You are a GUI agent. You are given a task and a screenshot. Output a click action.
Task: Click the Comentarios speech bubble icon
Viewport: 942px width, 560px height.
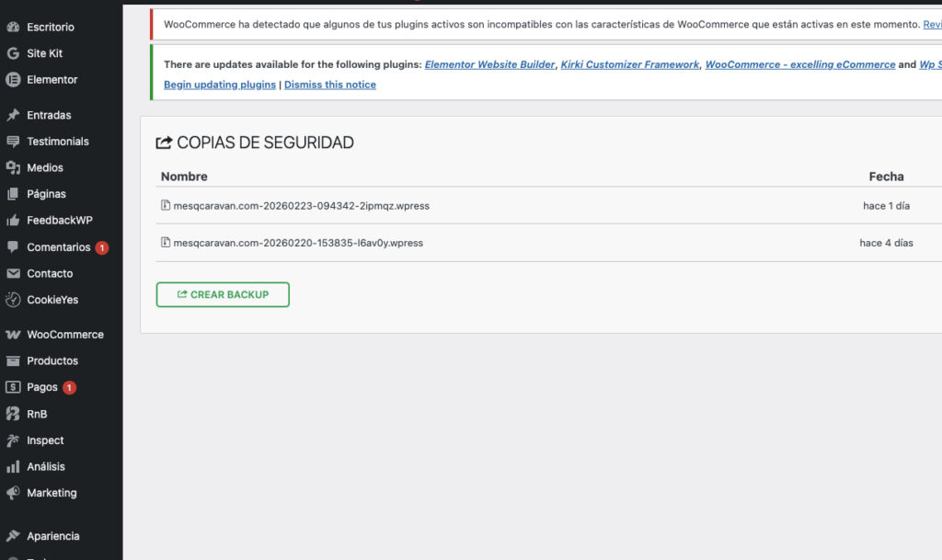[13, 246]
